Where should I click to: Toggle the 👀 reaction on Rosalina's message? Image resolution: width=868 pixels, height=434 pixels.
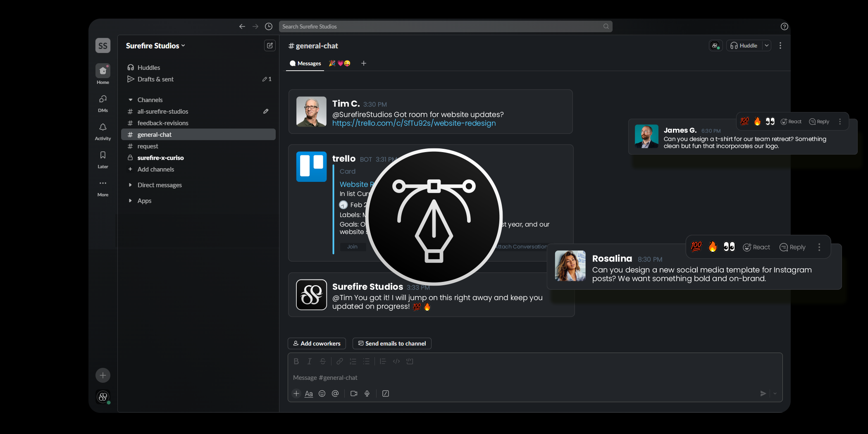pyautogui.click(x=729, y=246)
